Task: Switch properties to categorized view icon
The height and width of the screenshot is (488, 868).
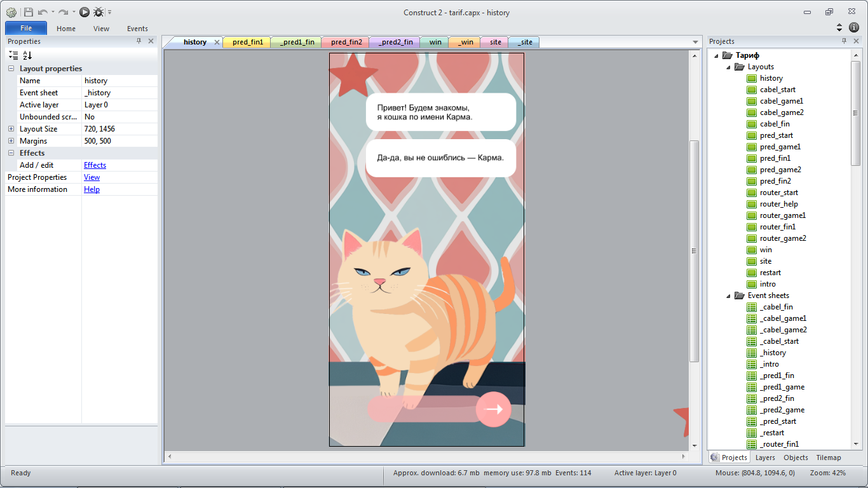Action: (x=13, y=55)
